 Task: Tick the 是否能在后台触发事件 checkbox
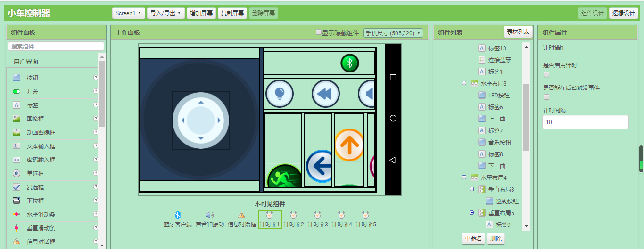[546, 97]
